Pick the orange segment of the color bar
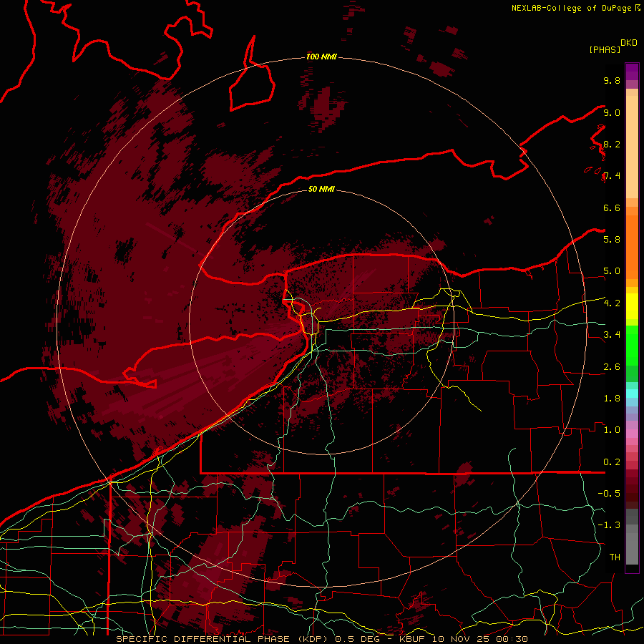 (632, 246)
